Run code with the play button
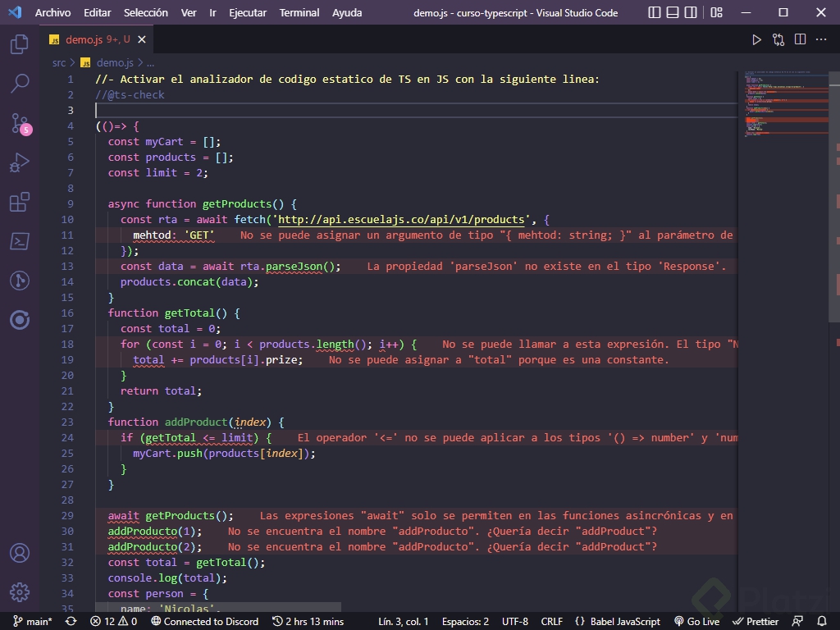The height and width of the screenshot is (630, 840). (x=756, y=39)
